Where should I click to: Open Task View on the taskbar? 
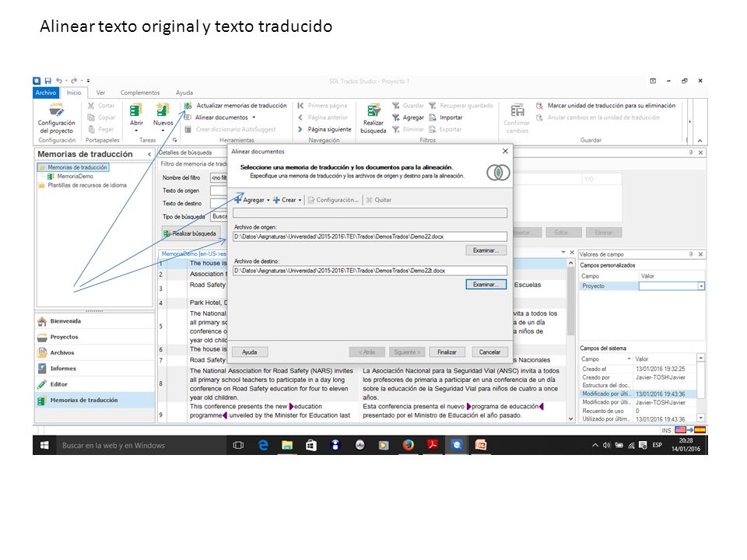pyautogui.click(x=238, y=446)
